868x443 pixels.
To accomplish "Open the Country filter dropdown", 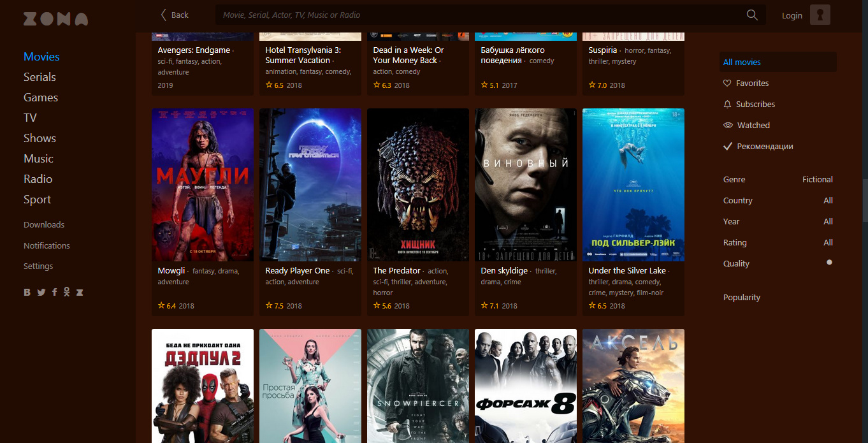I will point(778,200).
